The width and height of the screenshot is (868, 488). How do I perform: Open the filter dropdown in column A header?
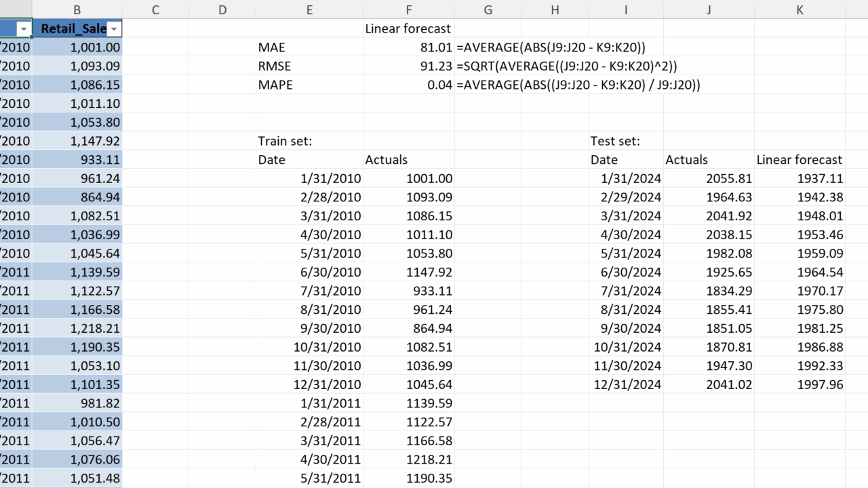coord(24,28)
